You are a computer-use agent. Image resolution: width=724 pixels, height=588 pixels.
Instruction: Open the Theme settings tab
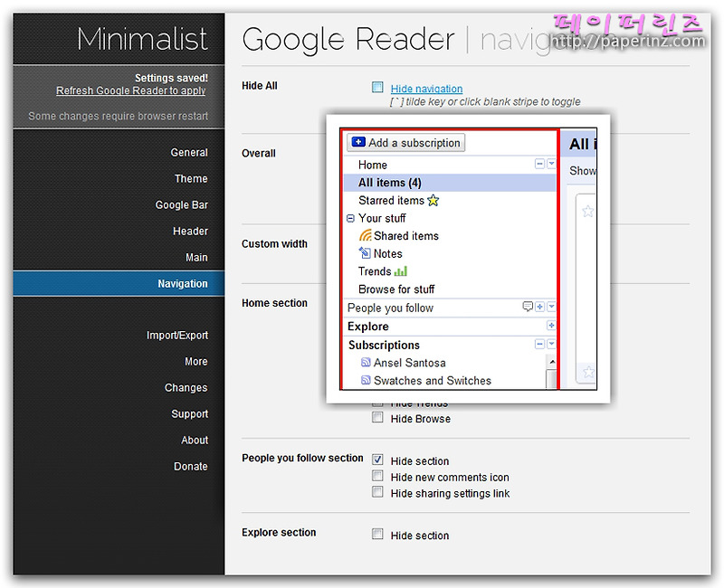191,178
